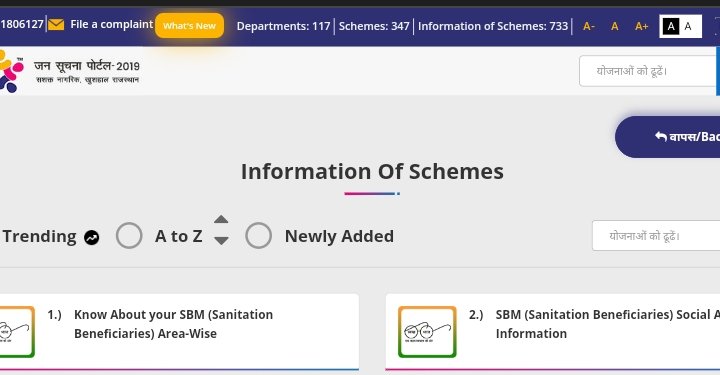
Task: Click Information of Schemes: 733 counter
Action: (x=493, y=26)
